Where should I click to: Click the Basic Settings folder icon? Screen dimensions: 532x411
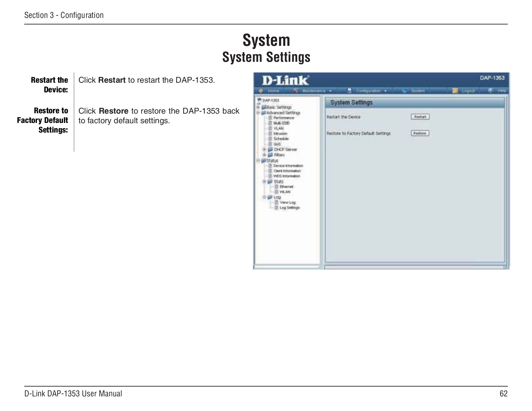click(264, 107)
